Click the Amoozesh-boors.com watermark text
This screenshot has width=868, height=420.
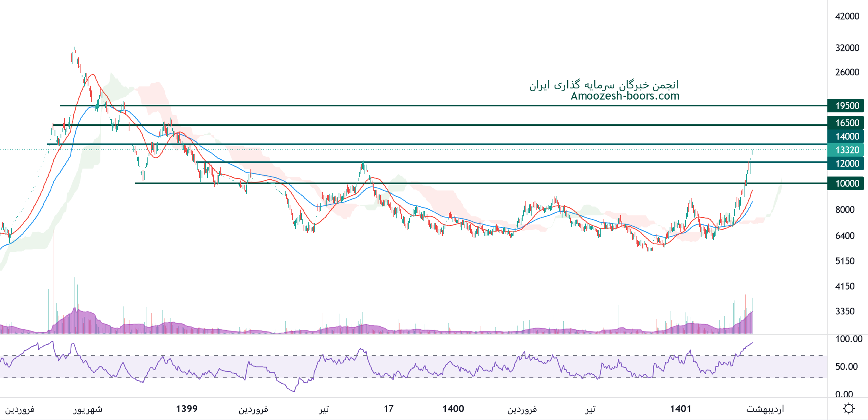[625, 96]
